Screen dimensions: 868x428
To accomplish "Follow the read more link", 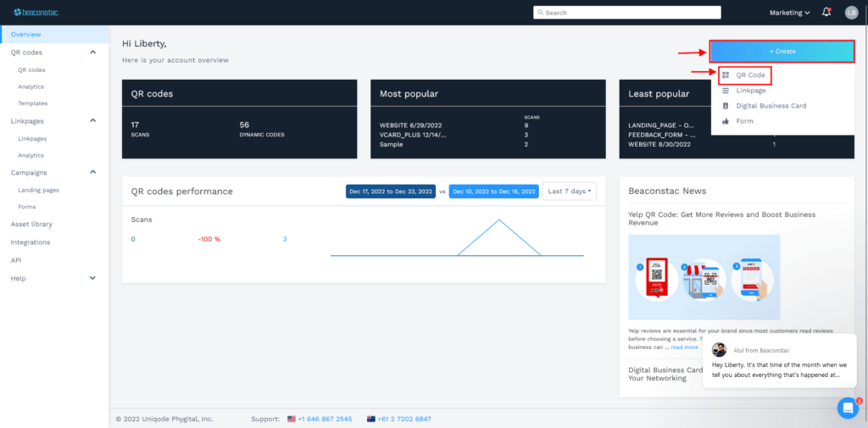I will click(x=684, y=347).
